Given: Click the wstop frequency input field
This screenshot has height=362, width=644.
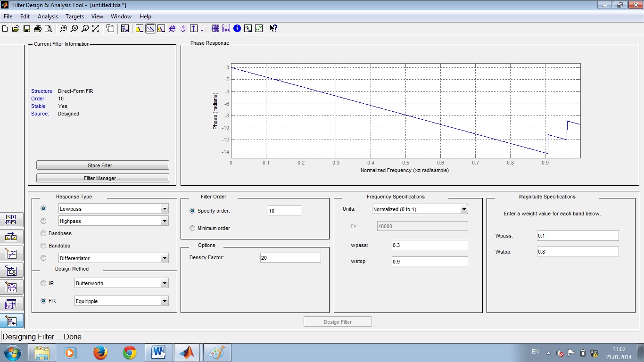Looking at the screenshot, I should [x=429, y=262].
